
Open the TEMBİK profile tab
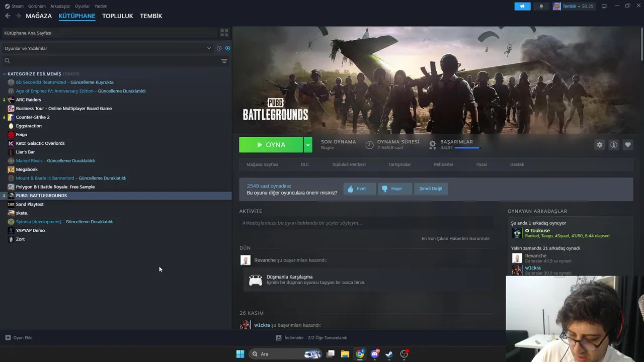click(x=151, y=16)
